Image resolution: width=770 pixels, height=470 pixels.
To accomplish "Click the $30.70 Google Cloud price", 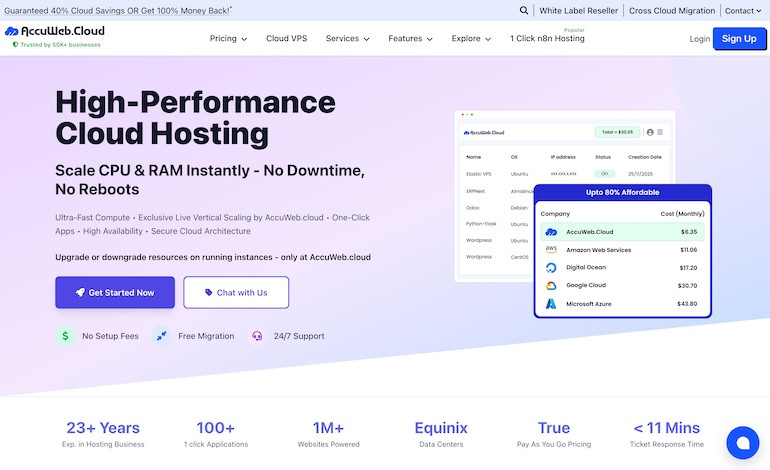I will tap(688, 285).
